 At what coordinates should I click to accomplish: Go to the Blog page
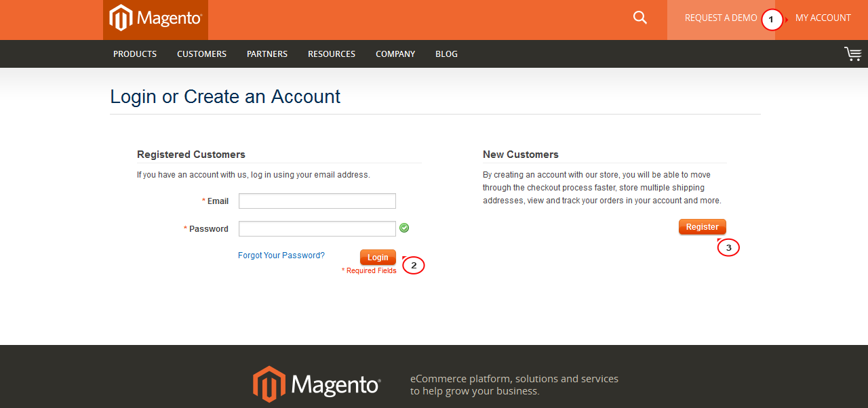(x=446, y=54)
